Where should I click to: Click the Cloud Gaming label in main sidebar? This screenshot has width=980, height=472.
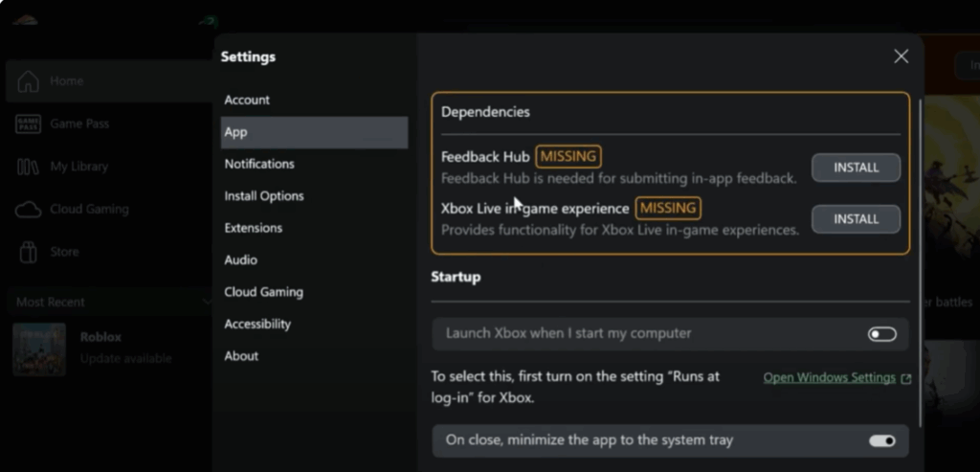click(89, 210)
